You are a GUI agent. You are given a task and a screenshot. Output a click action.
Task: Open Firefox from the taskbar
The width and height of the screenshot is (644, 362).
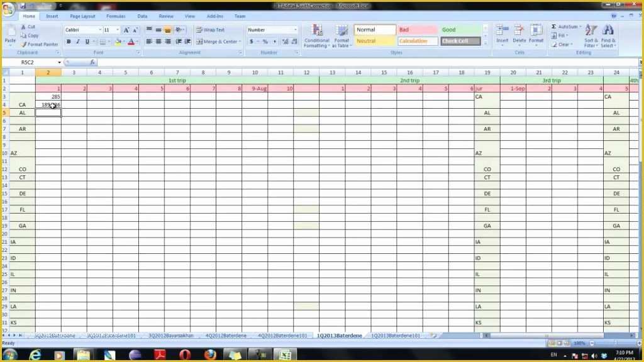[x=210, y=354]
